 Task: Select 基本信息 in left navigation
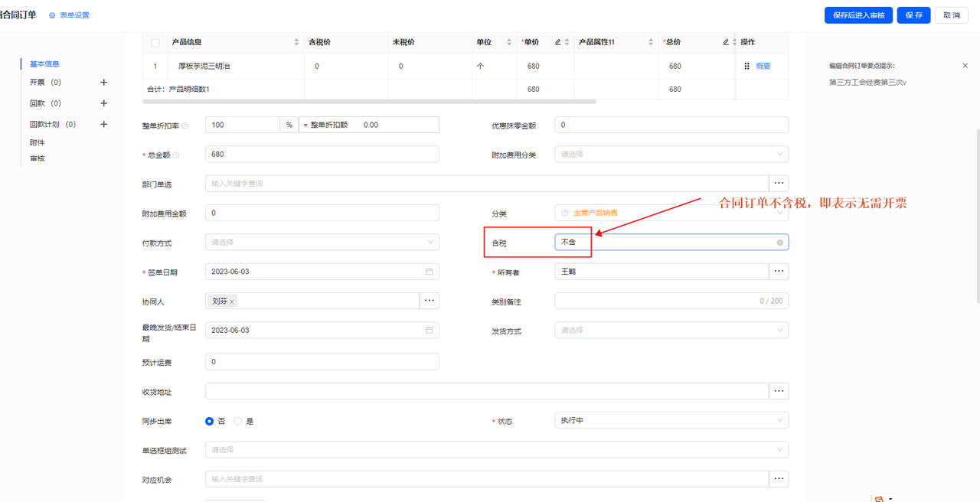(x=44, y=64)
